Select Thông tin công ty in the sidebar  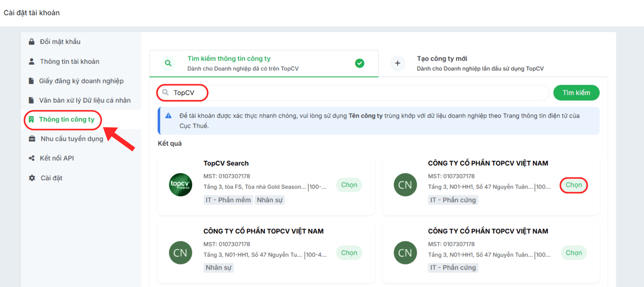(x=81, y=119)
